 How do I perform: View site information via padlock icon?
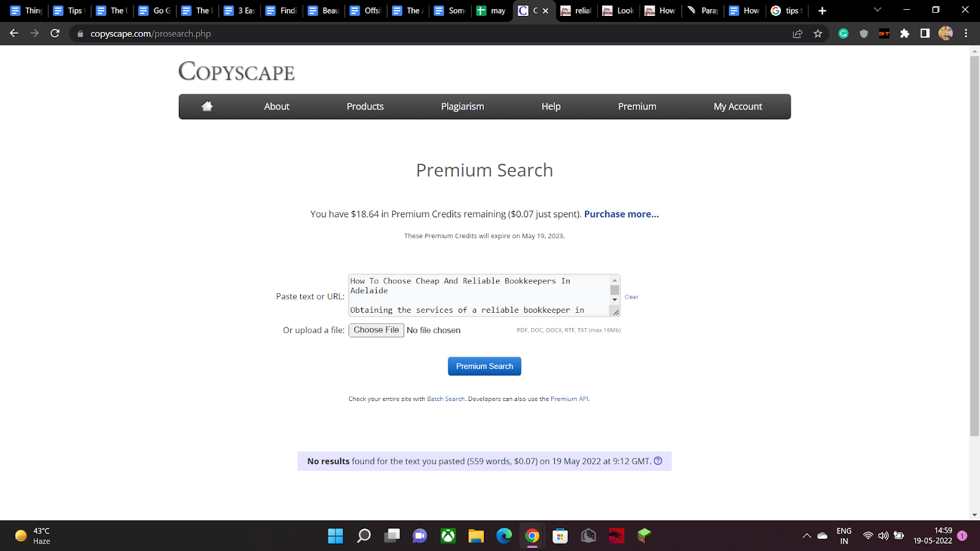80,34
